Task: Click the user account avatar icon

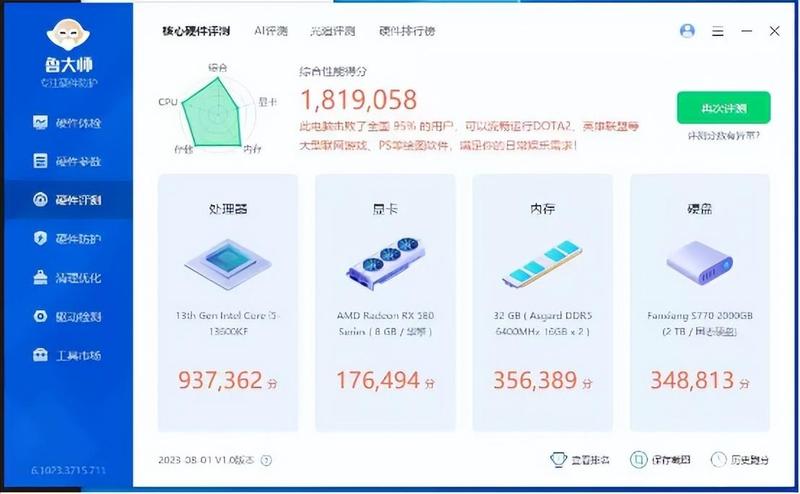Action: tap(687, 31)
